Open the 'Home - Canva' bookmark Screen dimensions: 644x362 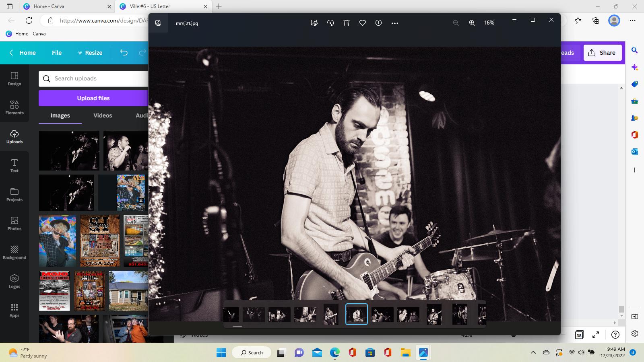[x=26, y=34]
